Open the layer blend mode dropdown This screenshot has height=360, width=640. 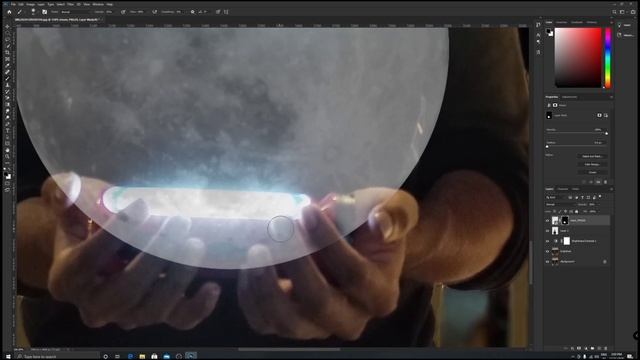coord(559,204)
